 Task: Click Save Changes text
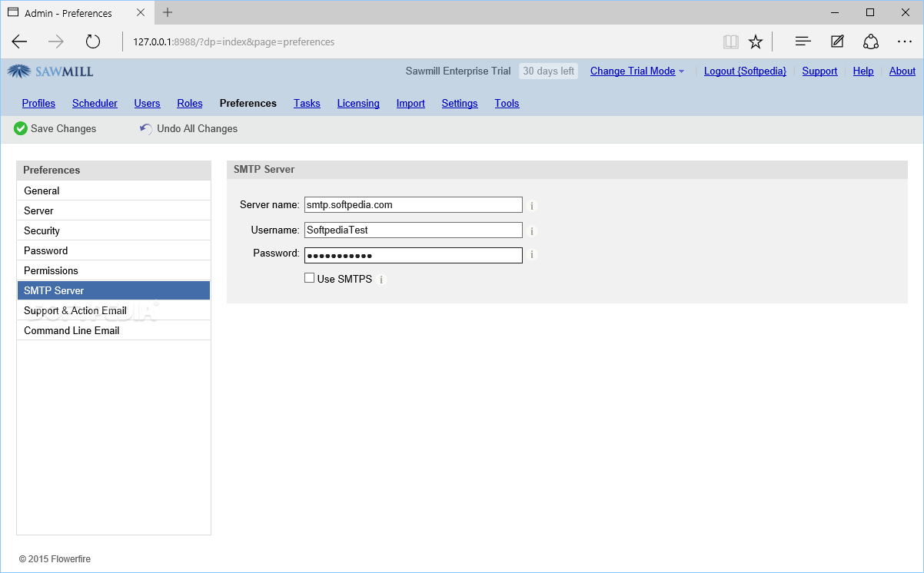click(64, 128)
